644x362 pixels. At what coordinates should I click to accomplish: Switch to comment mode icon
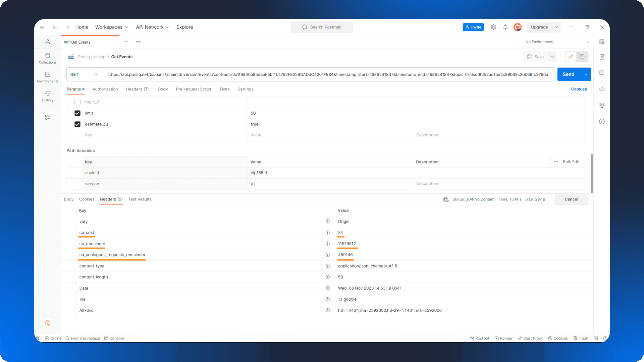(582, 57)
